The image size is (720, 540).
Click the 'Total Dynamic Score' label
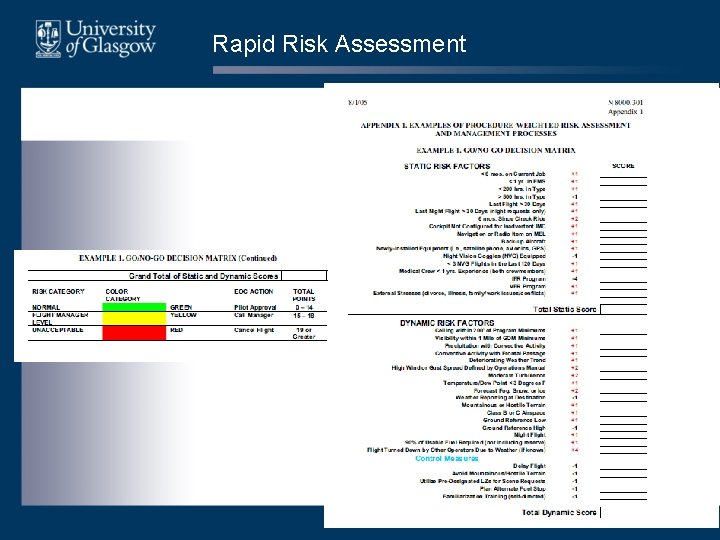click(559, 512)
